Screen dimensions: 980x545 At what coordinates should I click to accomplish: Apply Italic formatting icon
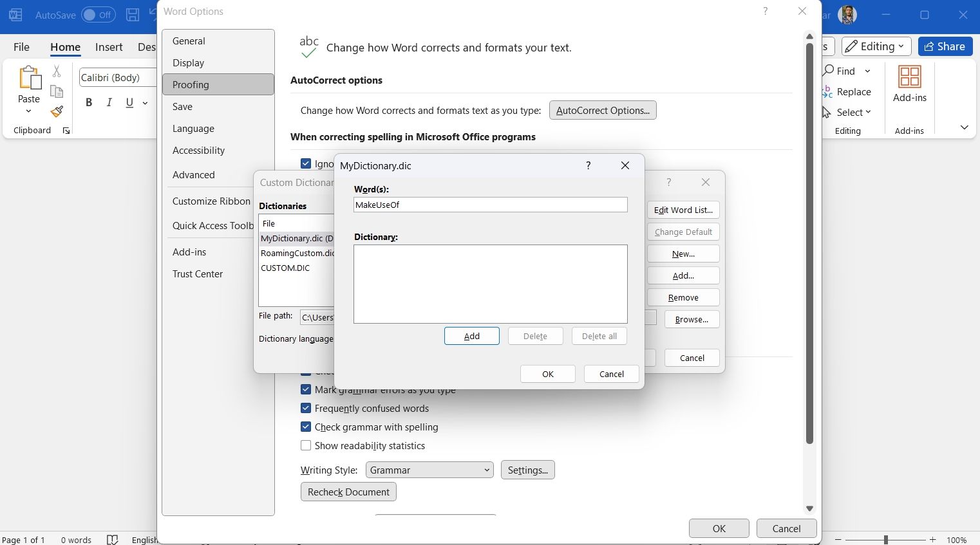click(x=109, y=102)
